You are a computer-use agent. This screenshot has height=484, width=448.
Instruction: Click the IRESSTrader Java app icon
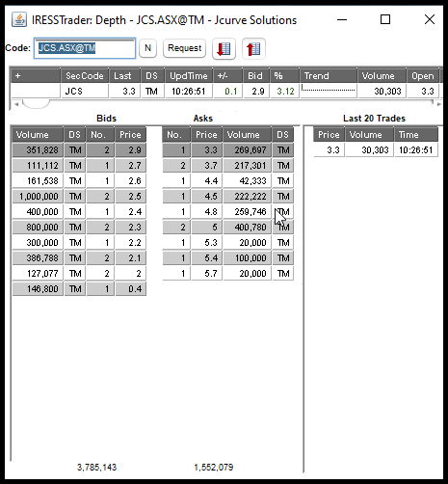pos(19,20)
